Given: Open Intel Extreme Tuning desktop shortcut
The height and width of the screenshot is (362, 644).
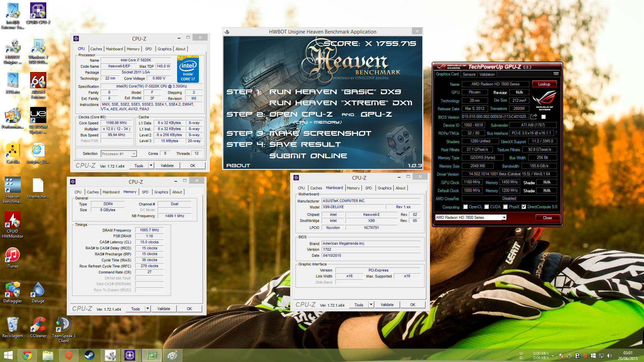Looking at the screenshot, I should click(x=13, y=16).
